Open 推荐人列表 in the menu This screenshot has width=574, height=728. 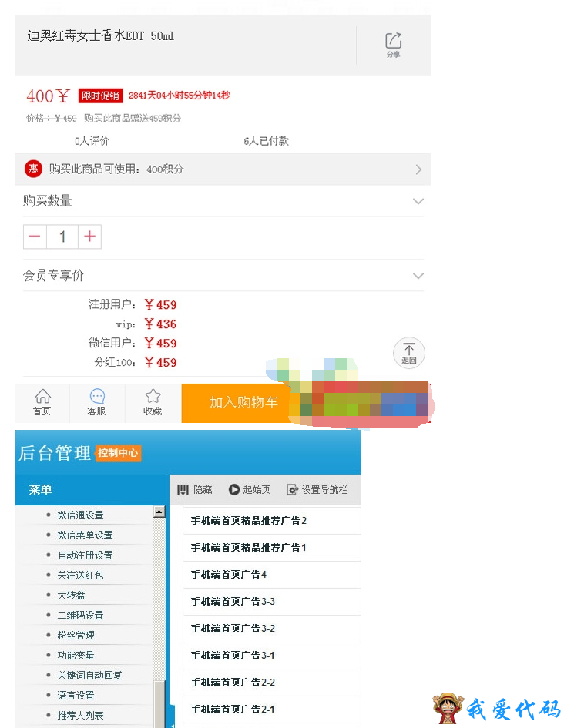click(80, 715)
